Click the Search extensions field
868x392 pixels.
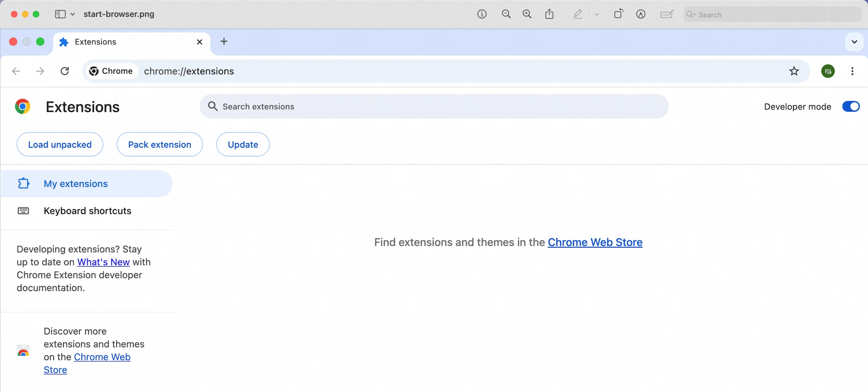tap(434, 106)
